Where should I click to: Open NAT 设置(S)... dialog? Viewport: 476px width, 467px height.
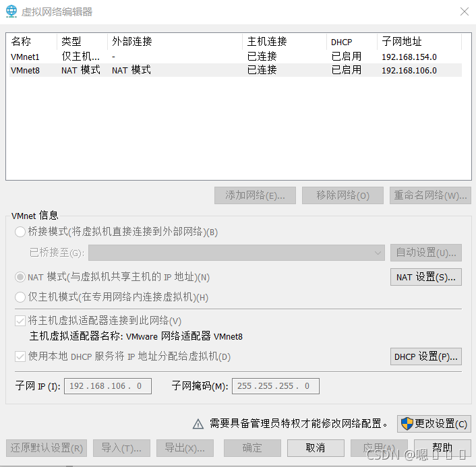click(426, 277)
